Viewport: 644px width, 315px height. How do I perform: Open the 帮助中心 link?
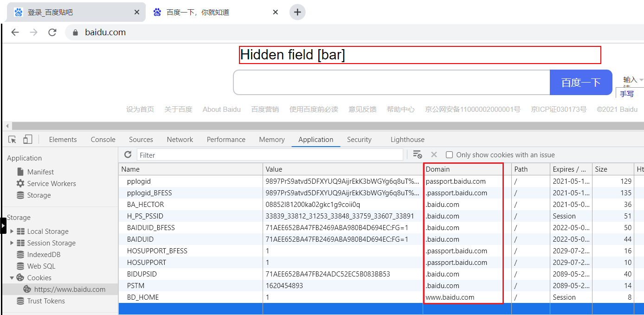(x=401, y=109)
